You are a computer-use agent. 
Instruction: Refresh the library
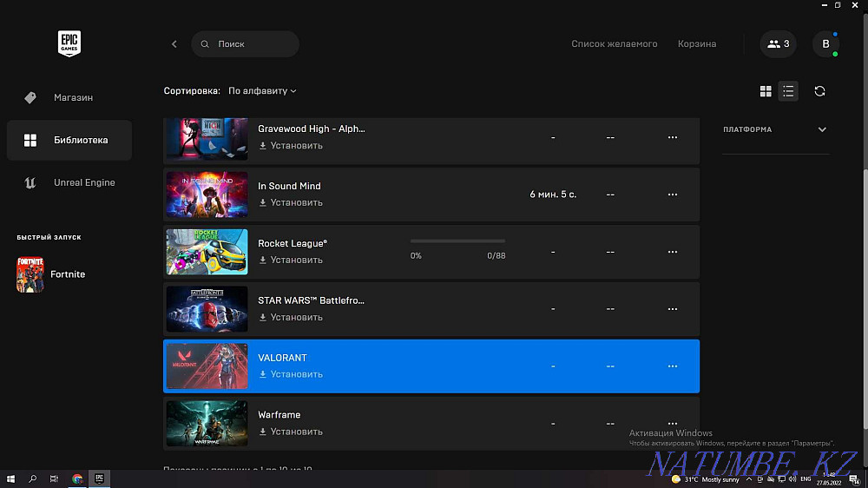tap(820, 91)
